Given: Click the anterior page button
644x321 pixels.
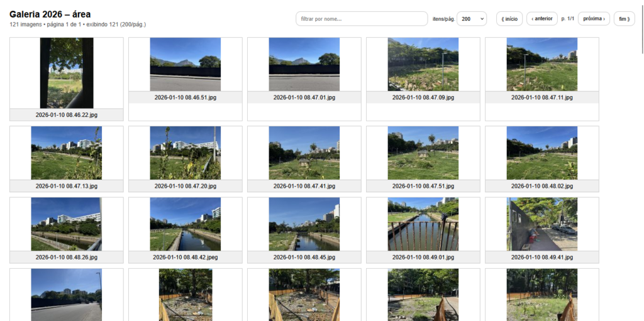Looking at the screenshot, I should click(x=541, y=19).
